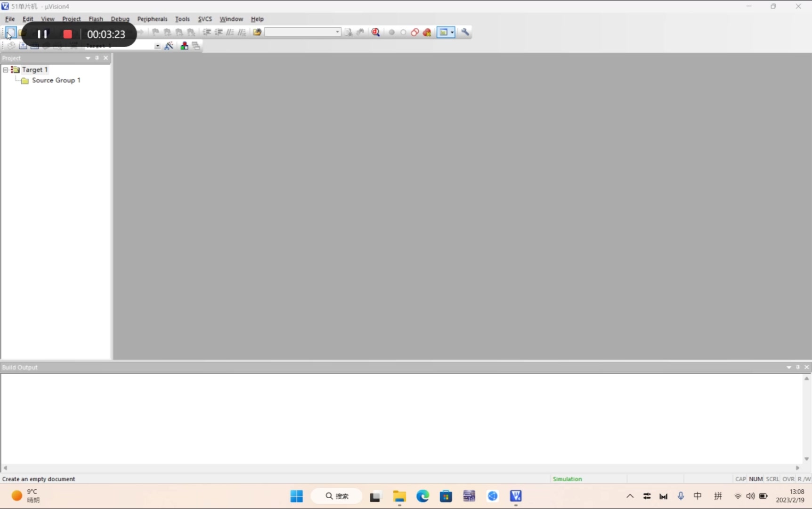Open the Windows Start menu
The width and height of the screenshot is (812, 509).
pos(297,496)
